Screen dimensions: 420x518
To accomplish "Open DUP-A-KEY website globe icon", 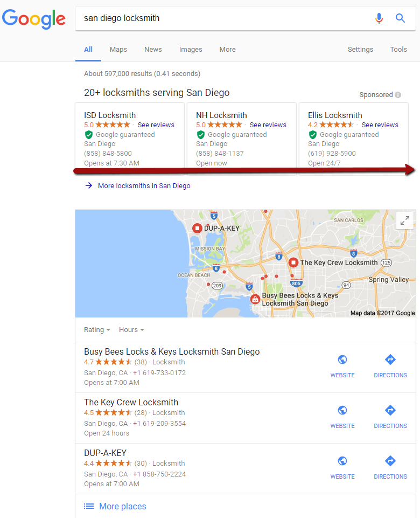I will (342, 461).
